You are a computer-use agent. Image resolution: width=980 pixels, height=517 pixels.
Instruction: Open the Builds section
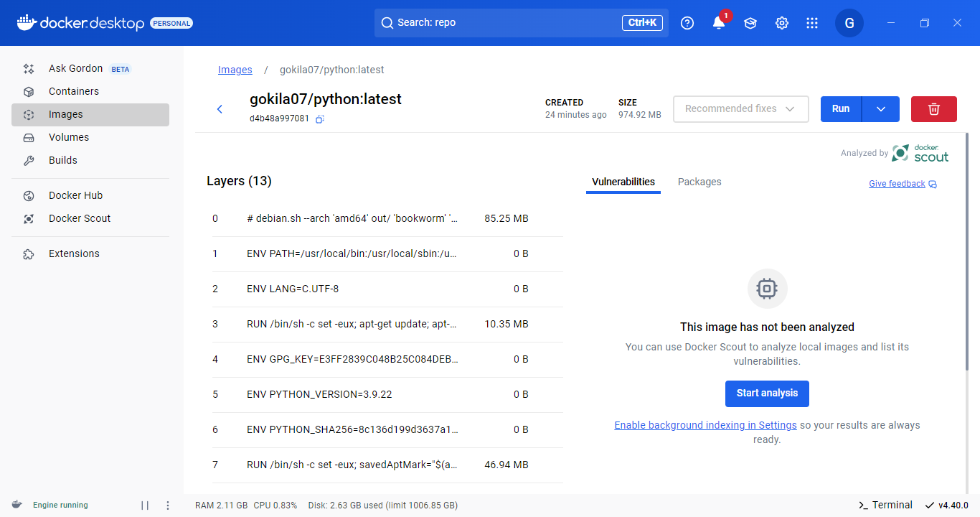pyautogui.click(x=90, y=160)
